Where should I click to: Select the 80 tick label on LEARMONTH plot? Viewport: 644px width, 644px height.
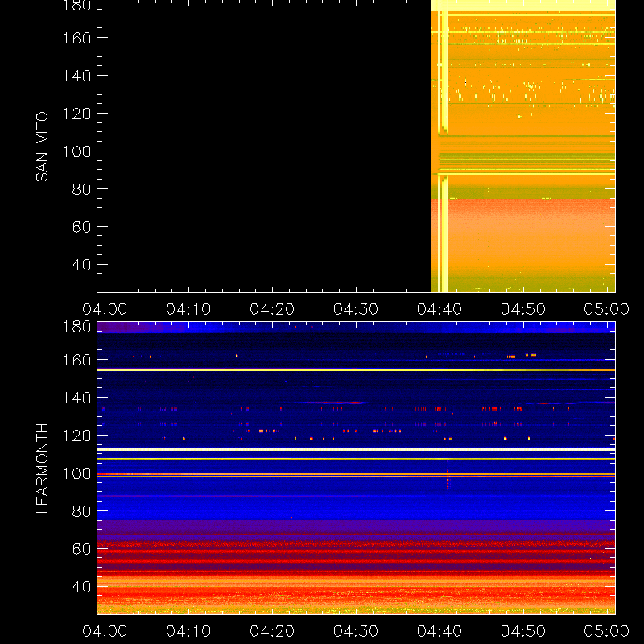[x=81, y=511]
